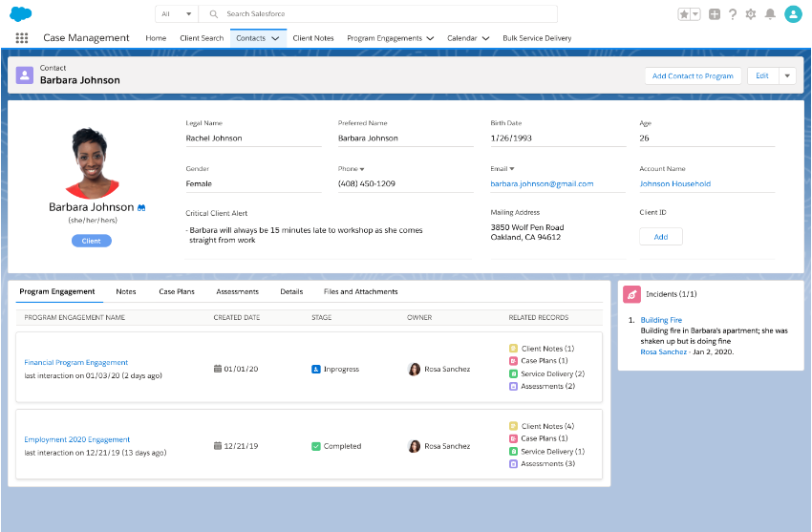
Task: Open the Building Fire incident link
Action: pyautogui.click(x=661, y=320)
